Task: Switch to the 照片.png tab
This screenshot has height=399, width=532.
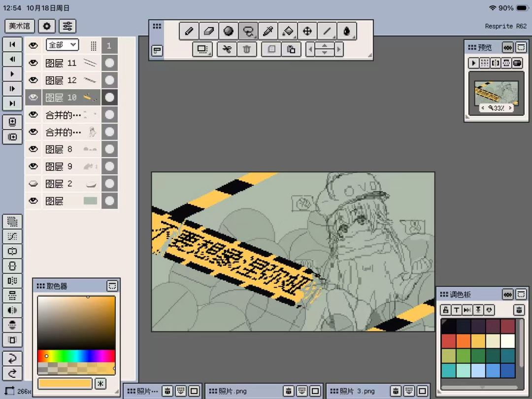Action: coord(233,391)
